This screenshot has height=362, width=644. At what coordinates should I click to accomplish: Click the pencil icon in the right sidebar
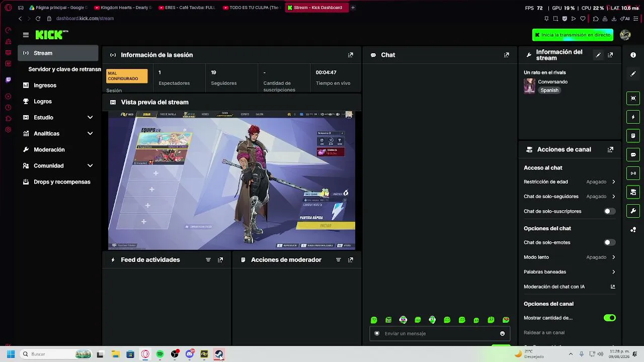point(633,74)
